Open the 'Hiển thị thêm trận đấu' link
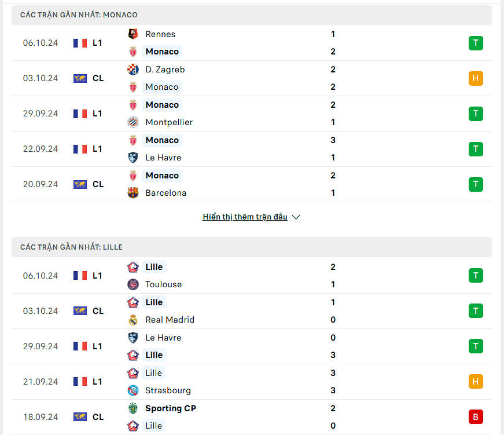504x435 pixels. (x=245, y=217)
